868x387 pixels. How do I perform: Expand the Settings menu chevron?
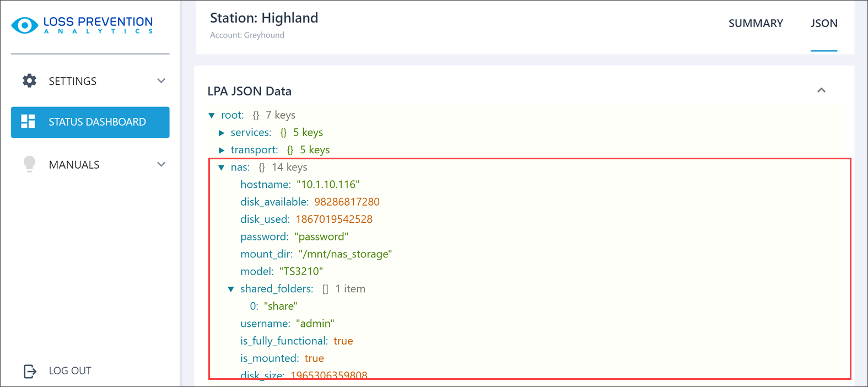pyautogui.click(x=161, y=81)
